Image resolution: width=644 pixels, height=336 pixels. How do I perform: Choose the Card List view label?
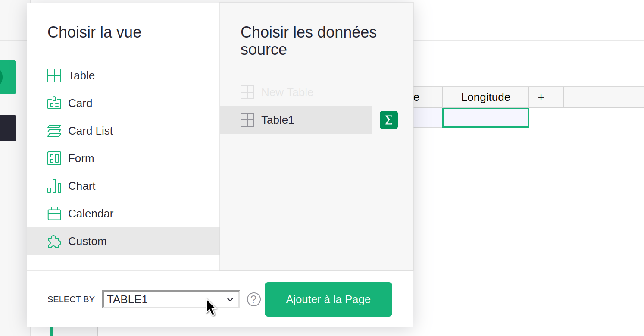click(91, 131)
